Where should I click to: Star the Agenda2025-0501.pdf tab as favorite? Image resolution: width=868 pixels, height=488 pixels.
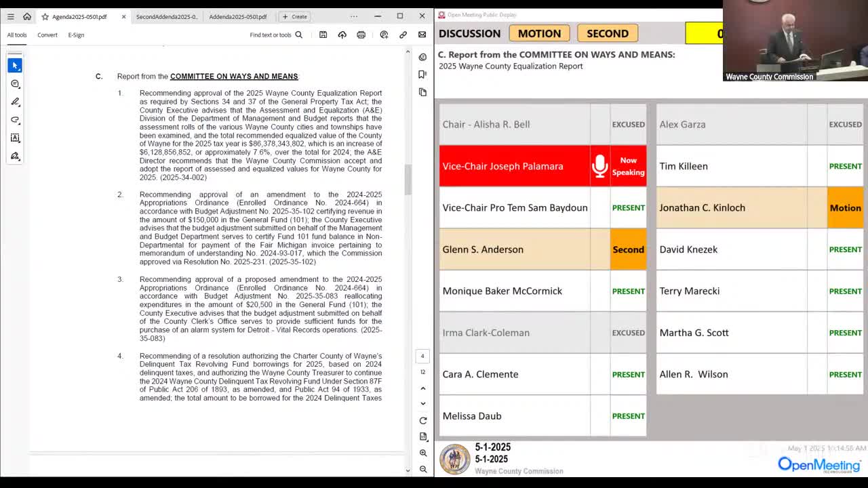click(x=45, y=16)
